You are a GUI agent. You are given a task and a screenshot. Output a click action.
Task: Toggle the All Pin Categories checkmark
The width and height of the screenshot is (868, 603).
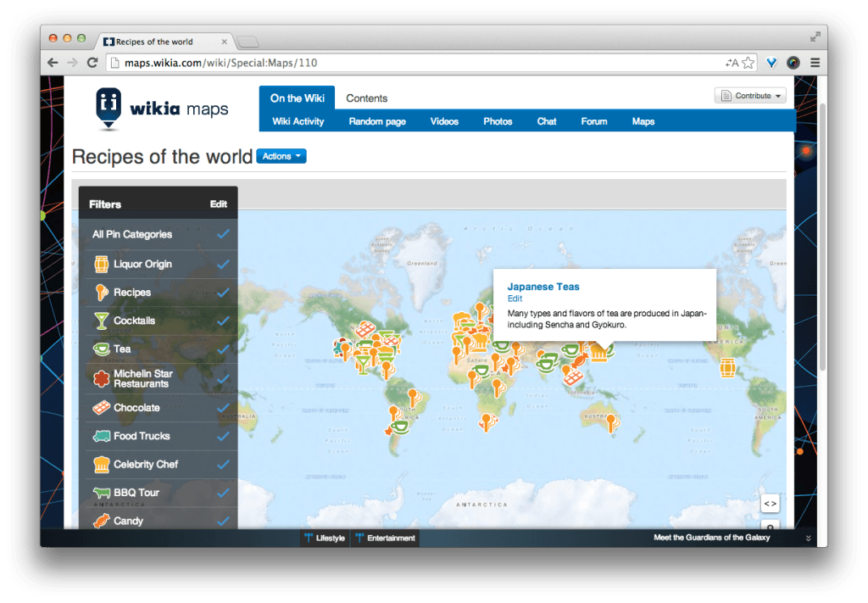[223, 234]
